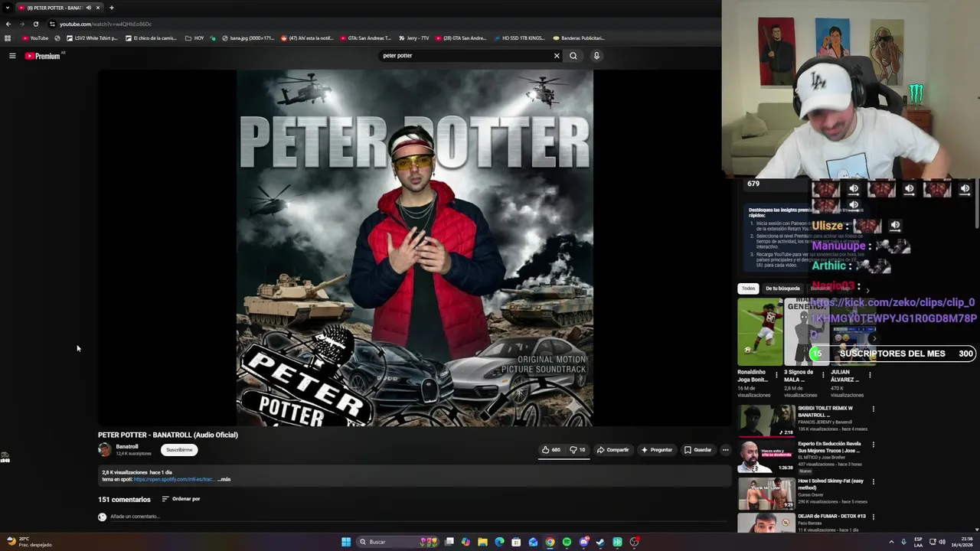980x551 pixels.
Task: Open options for Ronaldinho Joga Bonito short
Action: (x=776, y=375)
